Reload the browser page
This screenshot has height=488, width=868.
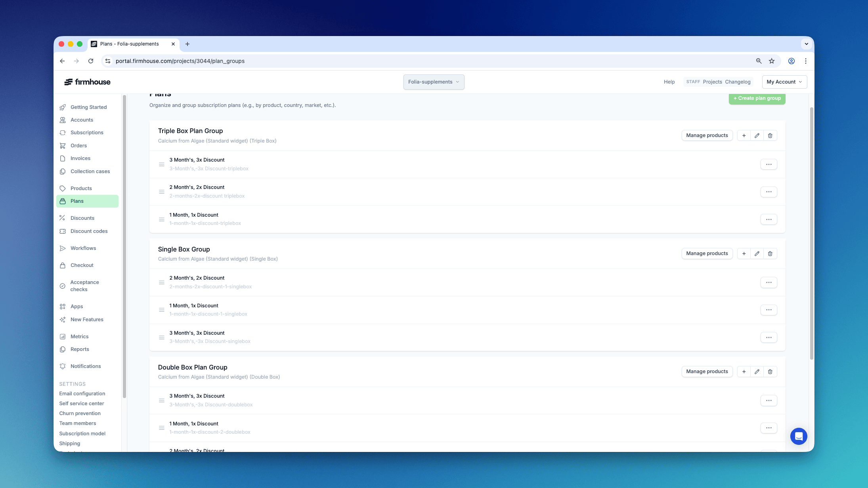pos(91,61)
